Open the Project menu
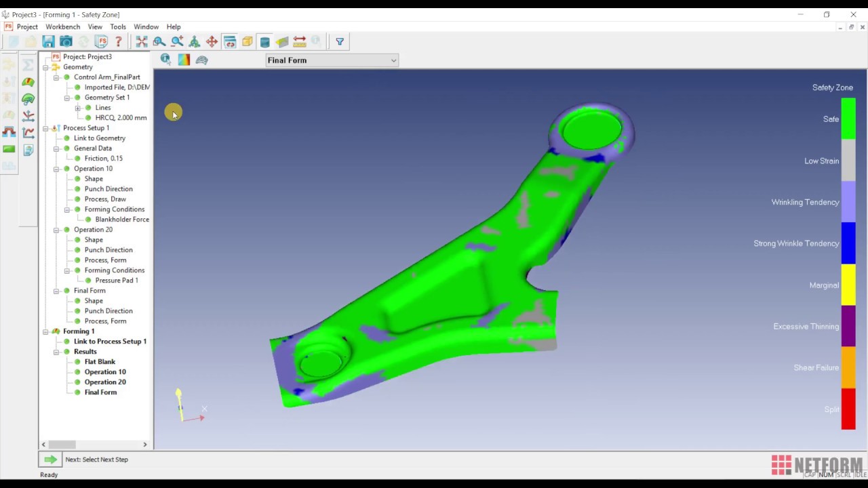Screen dimensions: 868x488 (x=27, y=26)
